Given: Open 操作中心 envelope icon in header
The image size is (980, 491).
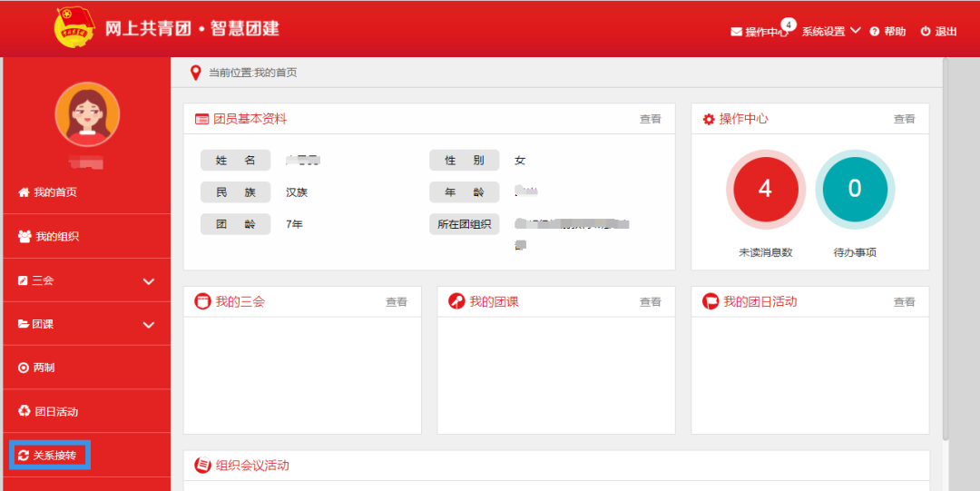Looking at the screenshot, I should [x=737, y=32].
